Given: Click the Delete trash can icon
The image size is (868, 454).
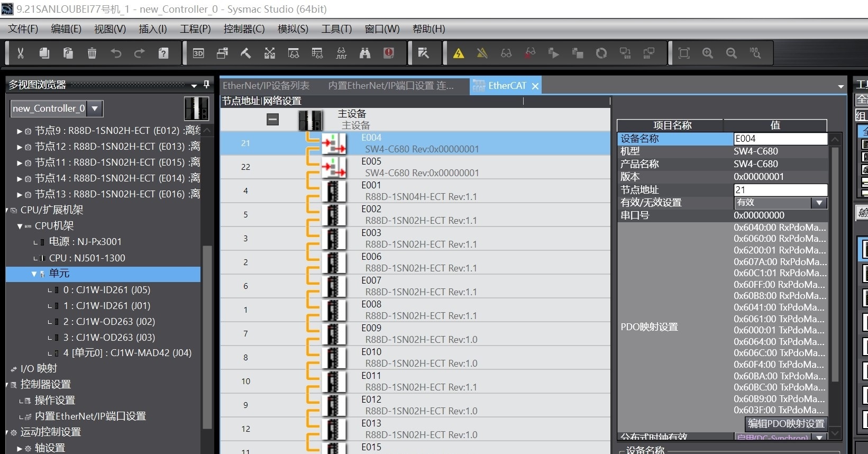Looking at the screenshot, I should pos(92,53).
